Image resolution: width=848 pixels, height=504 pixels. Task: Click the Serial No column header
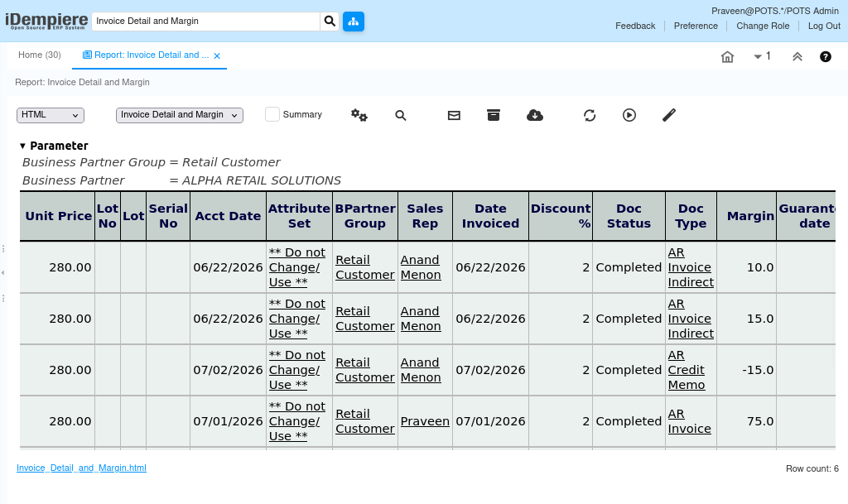pyautogui.click(x=168, y=216)
